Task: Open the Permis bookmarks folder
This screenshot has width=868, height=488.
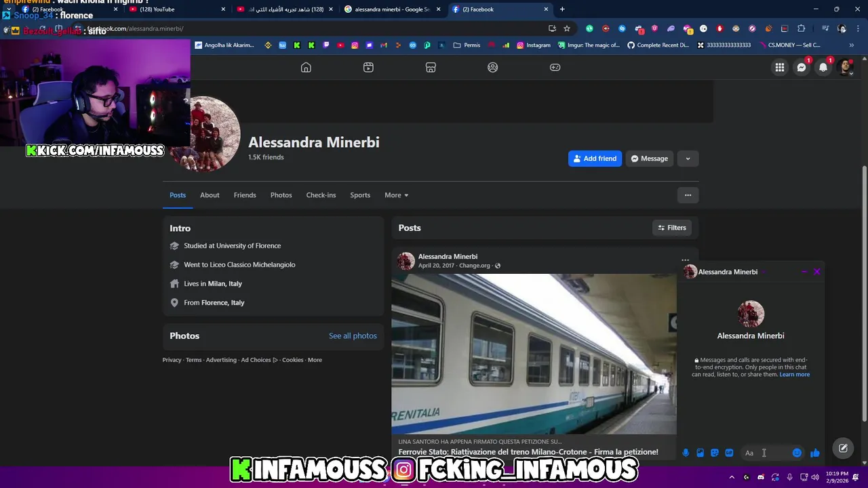Action: pos(467,45)
